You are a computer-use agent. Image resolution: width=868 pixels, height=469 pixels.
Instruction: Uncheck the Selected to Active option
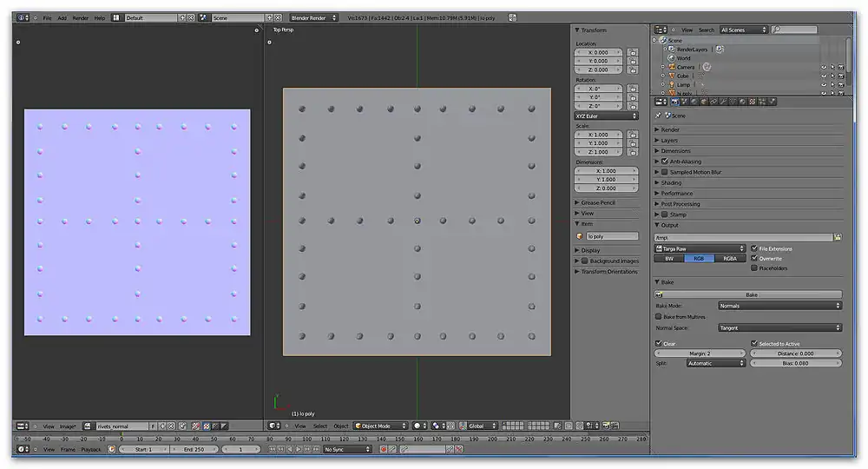pos(754,344)
